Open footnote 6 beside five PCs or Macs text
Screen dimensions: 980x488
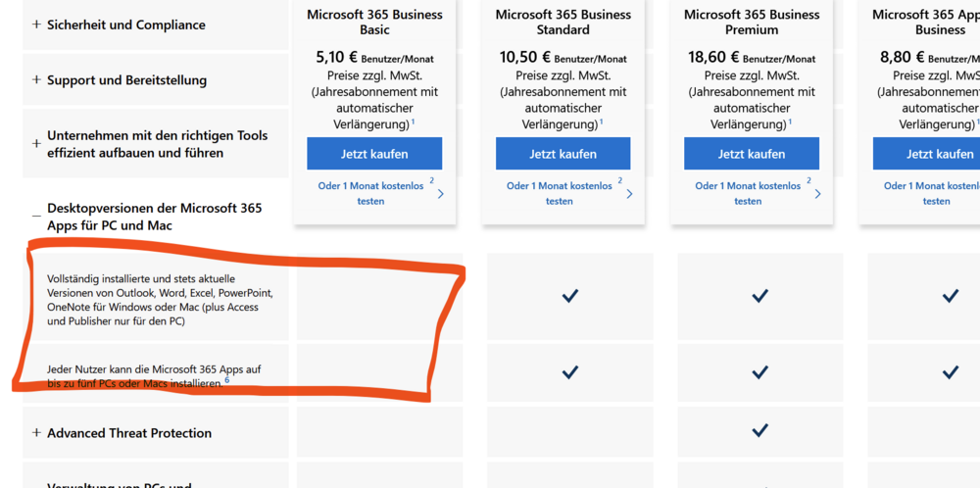227,379
